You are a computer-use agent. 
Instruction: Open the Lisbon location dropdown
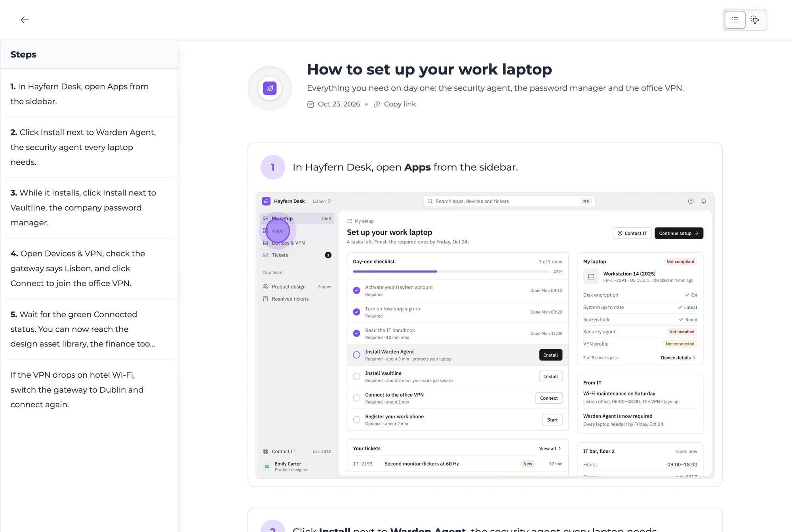coord(322,201)
